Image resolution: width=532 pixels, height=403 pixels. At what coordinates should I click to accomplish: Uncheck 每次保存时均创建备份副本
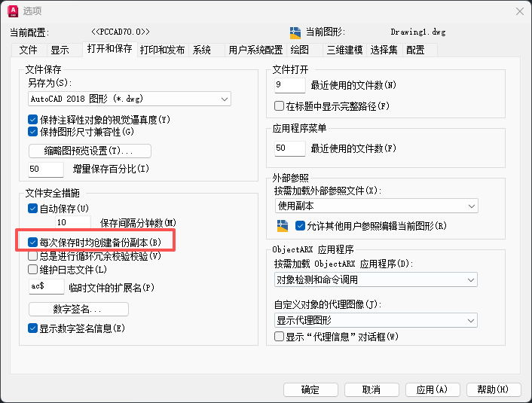click(32, 243)
